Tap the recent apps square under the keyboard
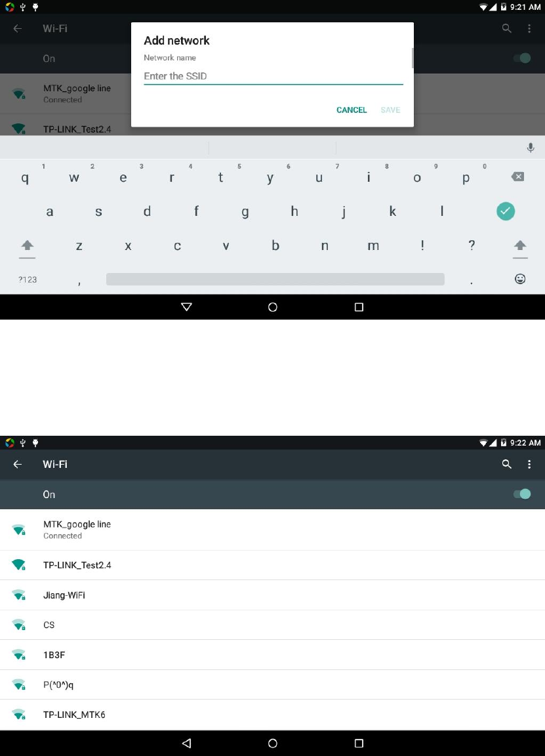545x756 pixels. tap(359, 307)
